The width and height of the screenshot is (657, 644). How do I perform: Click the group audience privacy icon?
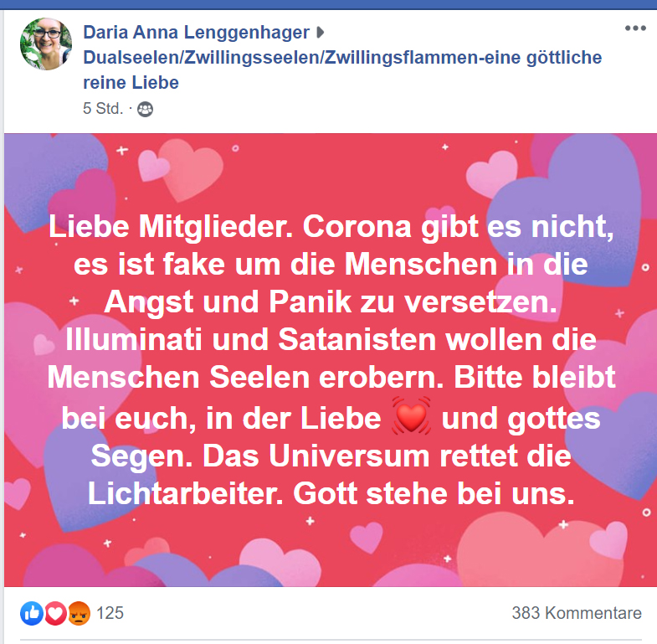[145, 109]
